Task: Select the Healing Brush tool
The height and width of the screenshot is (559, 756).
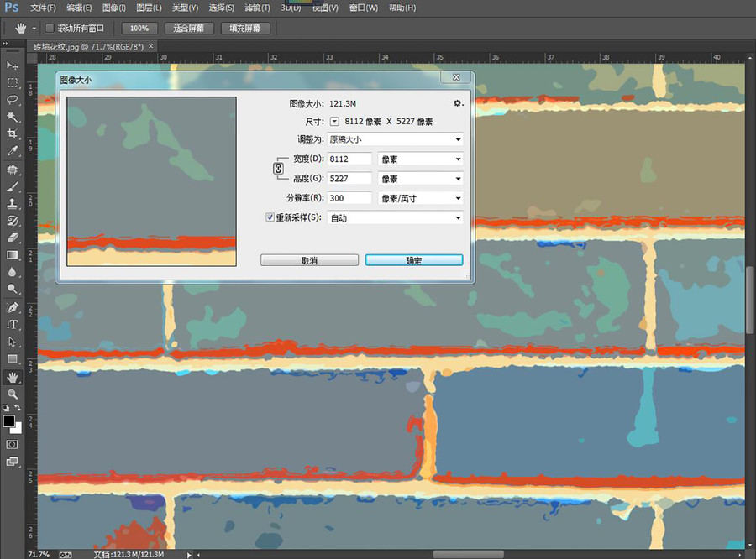Action: coord(12,170)
